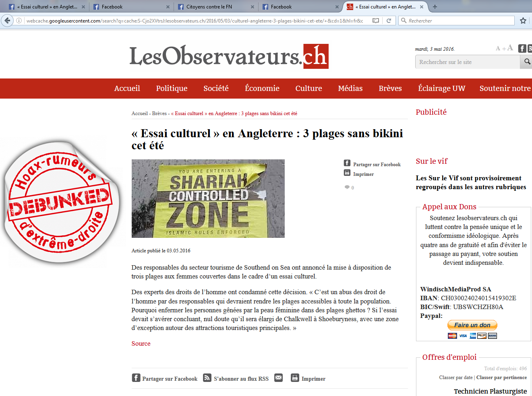Click the site search magnifier button
Screen dimensions: 532x396
point(527,62)
